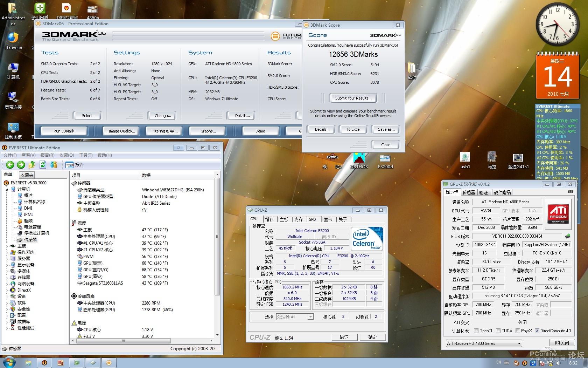
Task: Capture GPU-Z screenshot with camera icon
Action: [x=570, y=192]
